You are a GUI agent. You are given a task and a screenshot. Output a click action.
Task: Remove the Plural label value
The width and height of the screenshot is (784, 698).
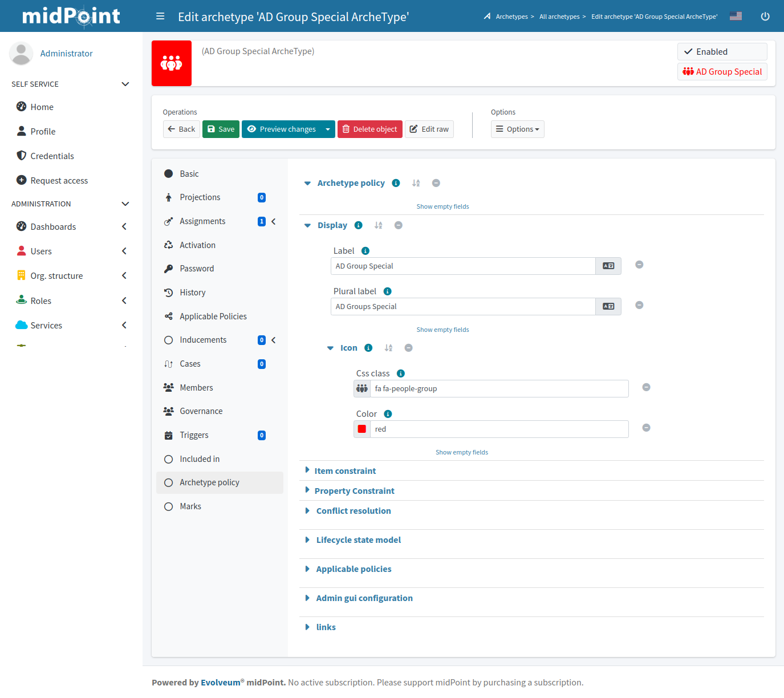(x=639, y=305)
